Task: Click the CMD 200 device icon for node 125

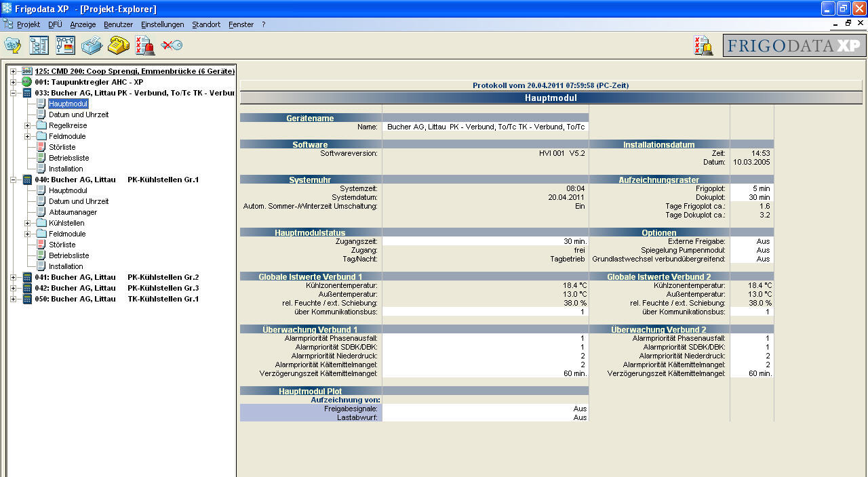Action: click(x=27, y=71)
